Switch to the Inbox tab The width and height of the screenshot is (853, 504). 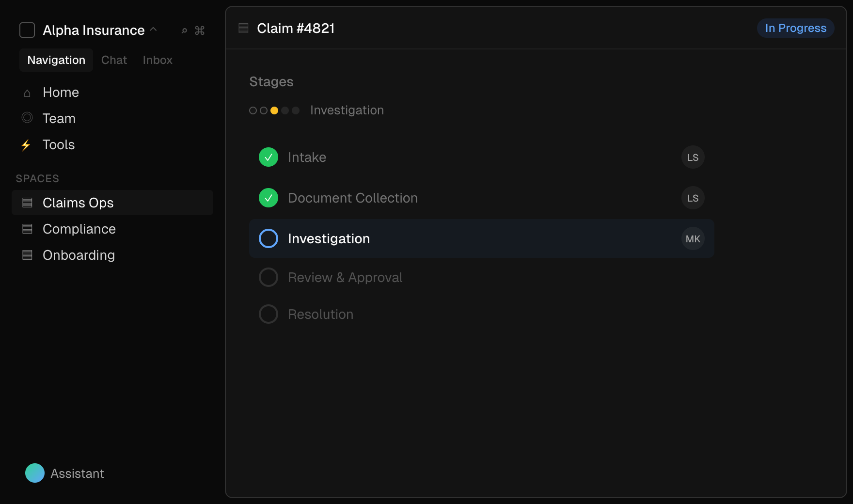[158, 60]
